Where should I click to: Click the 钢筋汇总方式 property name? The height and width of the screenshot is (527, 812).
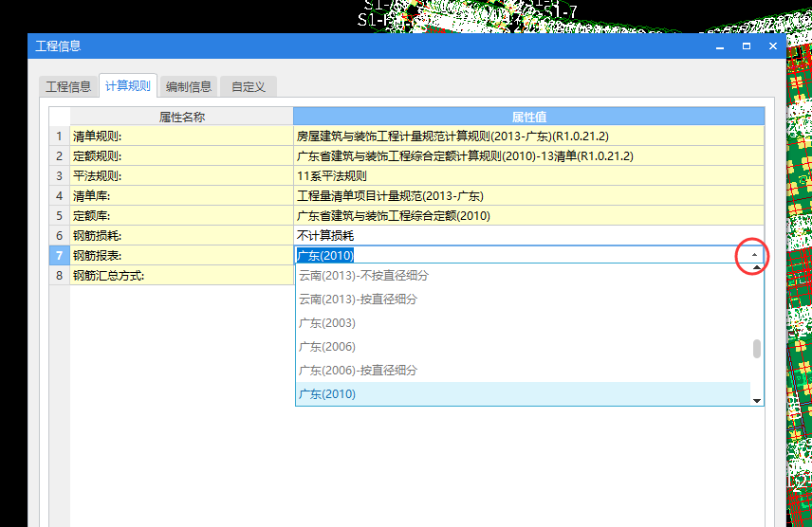pyautogui.click(x=182, y=276)
